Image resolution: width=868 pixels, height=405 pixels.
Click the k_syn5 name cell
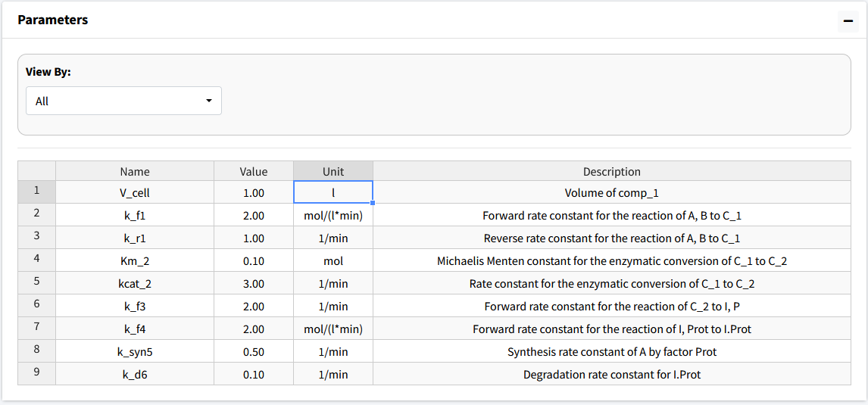135,351
